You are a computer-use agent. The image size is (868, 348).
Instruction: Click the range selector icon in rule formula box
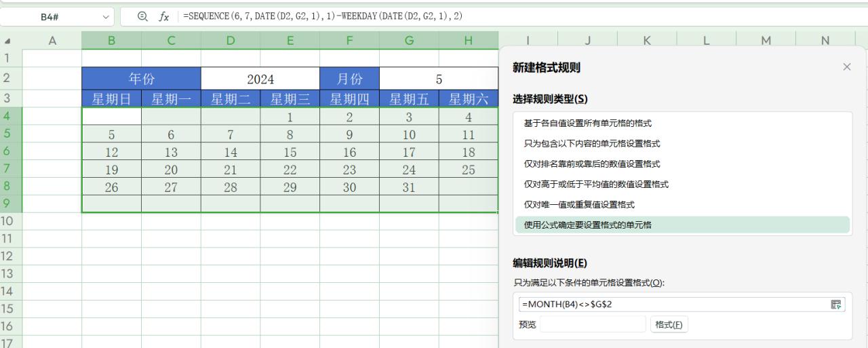(836, 305)
